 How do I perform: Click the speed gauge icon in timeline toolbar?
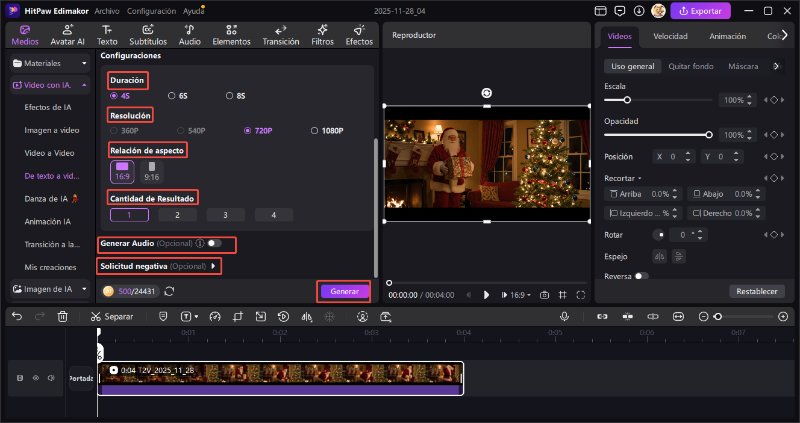click(x=215, y=317)
